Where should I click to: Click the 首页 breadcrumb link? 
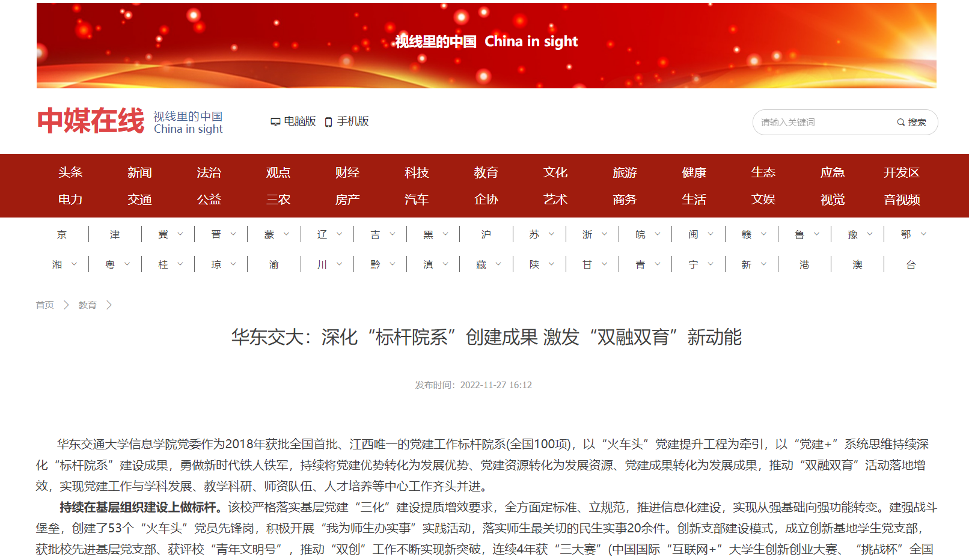tap(44, 305)
